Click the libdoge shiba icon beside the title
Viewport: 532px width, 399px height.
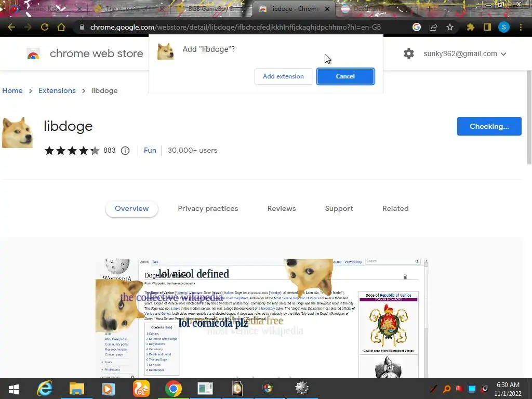(18, 132)
